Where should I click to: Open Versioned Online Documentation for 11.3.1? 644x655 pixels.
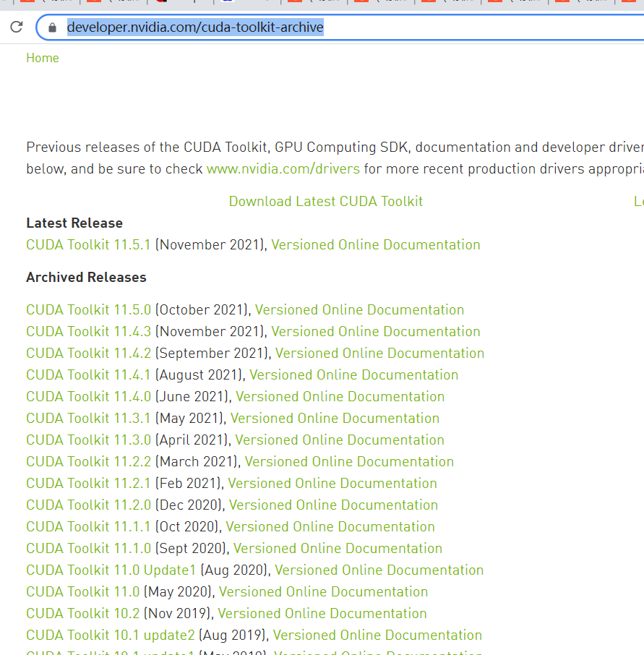[x=335, y=419]
